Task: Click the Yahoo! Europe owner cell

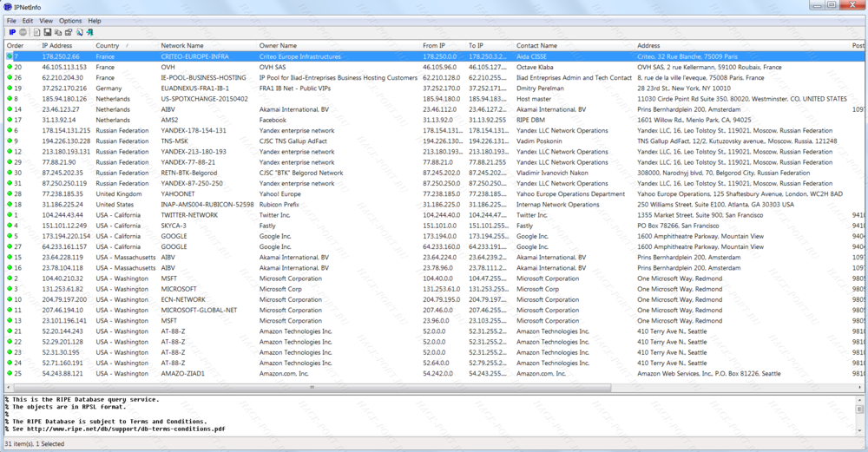Action: pyautogui.click(x=280, y=193)
